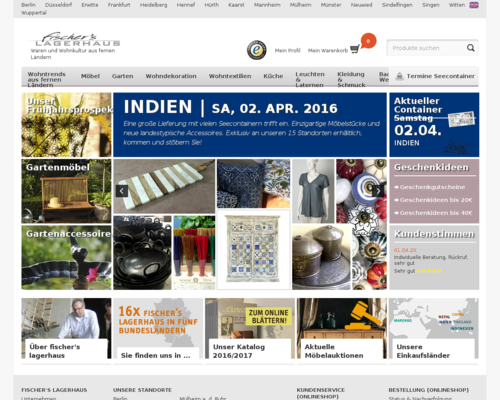Image resolution: width=500 pixels, height=400 pixels.
Task: Click the blue tiled cabinet image
Action: (254, 250)
